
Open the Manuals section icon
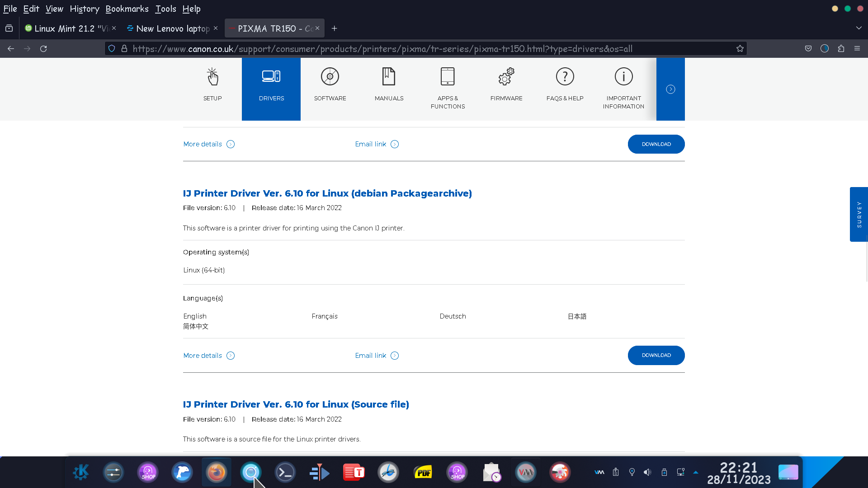coord(389,77)
